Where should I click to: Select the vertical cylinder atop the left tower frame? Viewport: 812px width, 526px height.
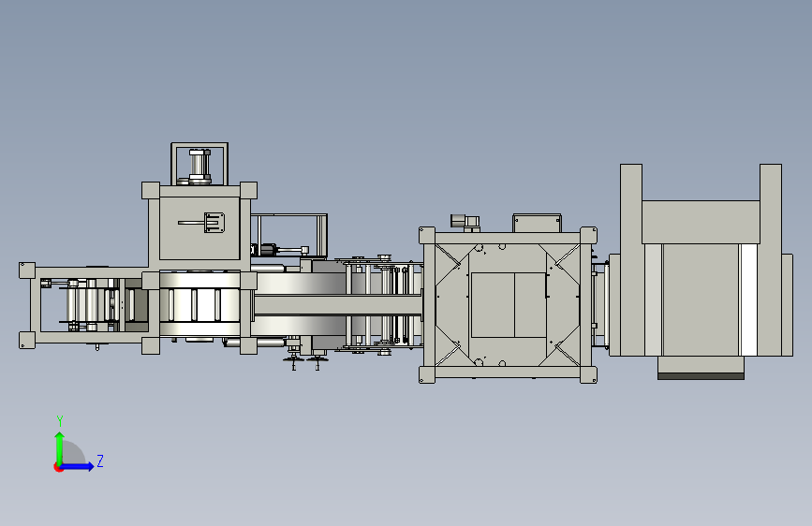[199, 166]
